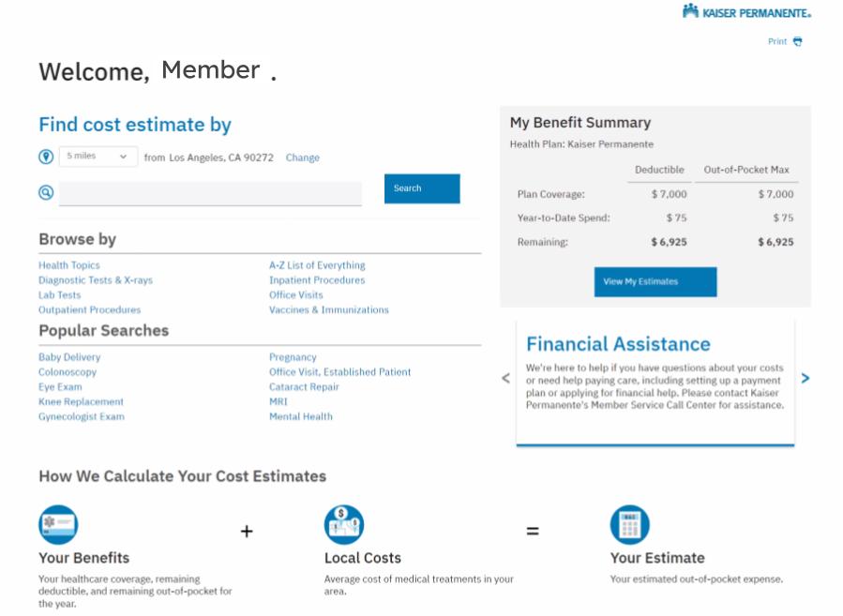This screenshot has width=843, height=616.
Task: Click the printer icon next to Print
Action: pos(798,41)
